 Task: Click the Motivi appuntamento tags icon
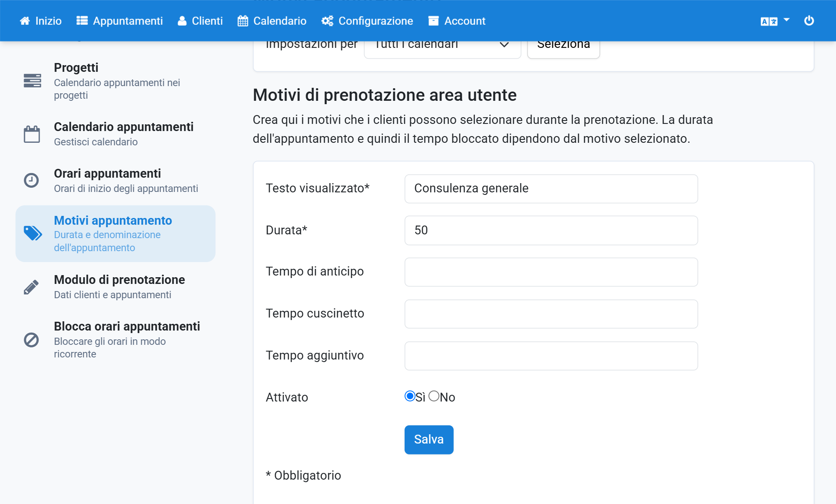33,233
